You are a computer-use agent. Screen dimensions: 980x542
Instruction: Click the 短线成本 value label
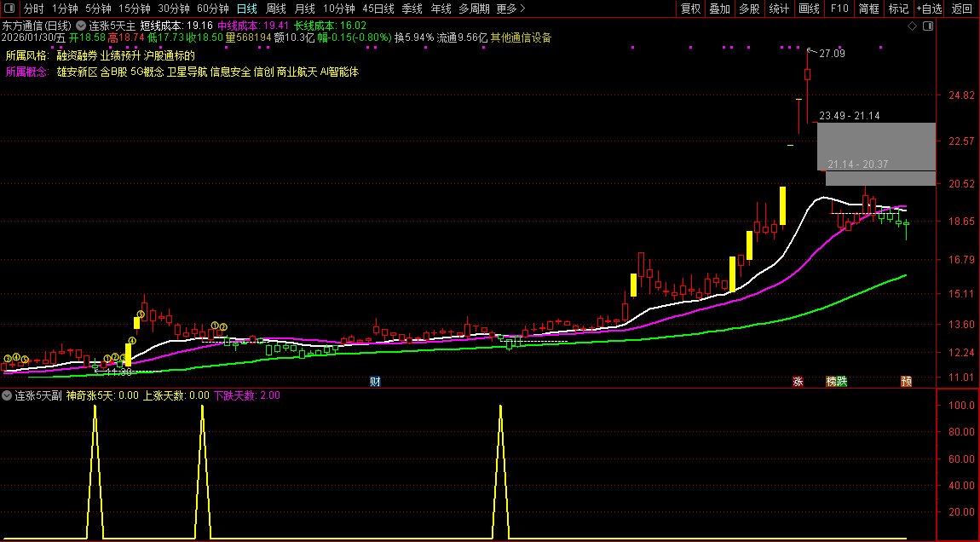[x=176, y=26]
